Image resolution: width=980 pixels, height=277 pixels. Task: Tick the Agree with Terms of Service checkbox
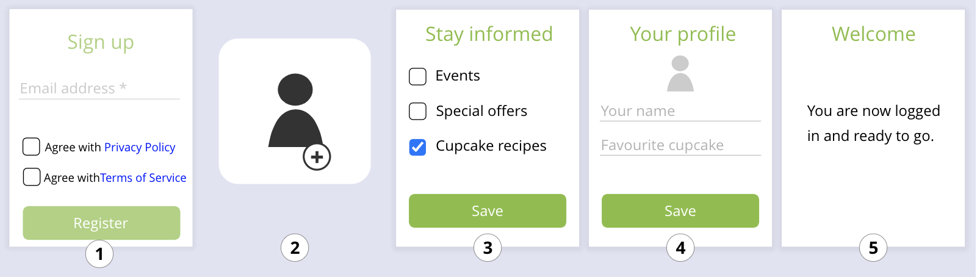pos(31,177)
